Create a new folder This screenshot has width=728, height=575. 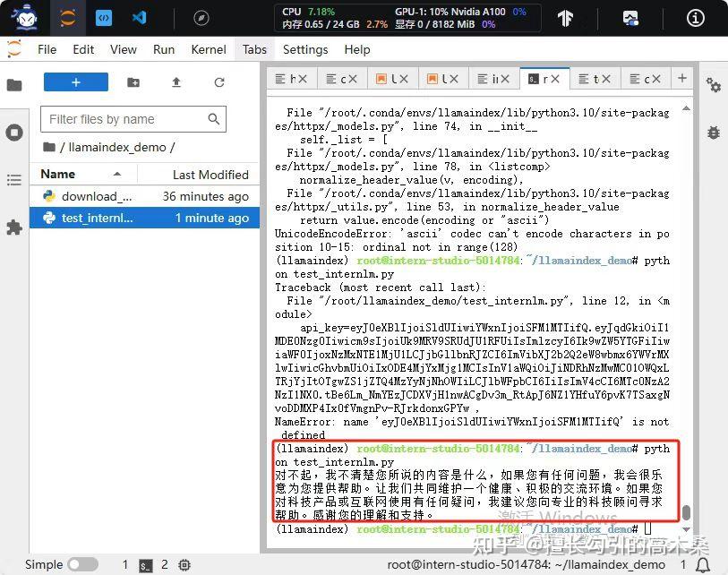click(x=133, y=82)
